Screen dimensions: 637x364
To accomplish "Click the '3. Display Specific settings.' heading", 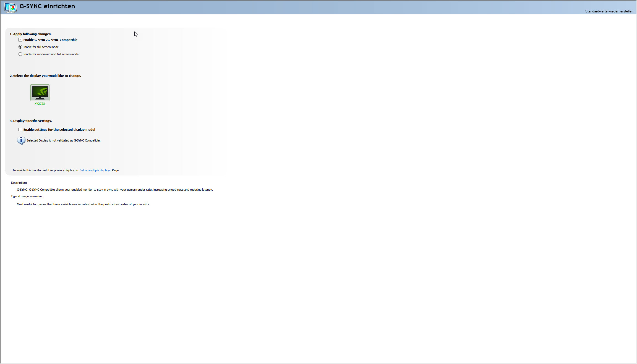I will tap(31, 121).
